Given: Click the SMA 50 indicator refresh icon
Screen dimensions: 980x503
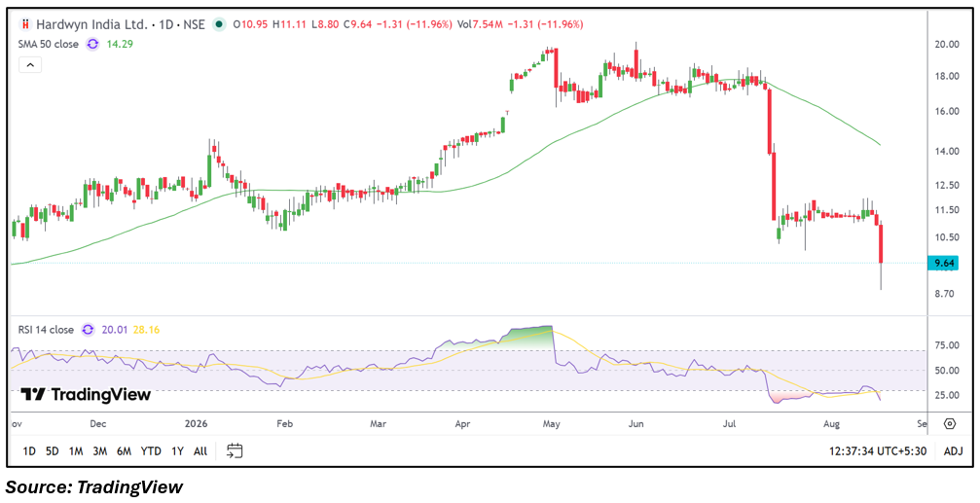Looking at the screenshot, I should [92, 44].
